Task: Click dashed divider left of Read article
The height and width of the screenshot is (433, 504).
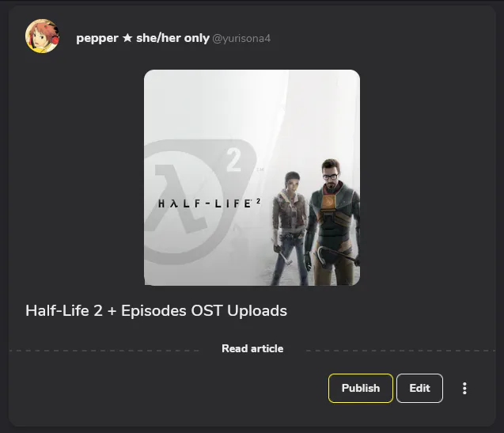Action: click(104, 351)
